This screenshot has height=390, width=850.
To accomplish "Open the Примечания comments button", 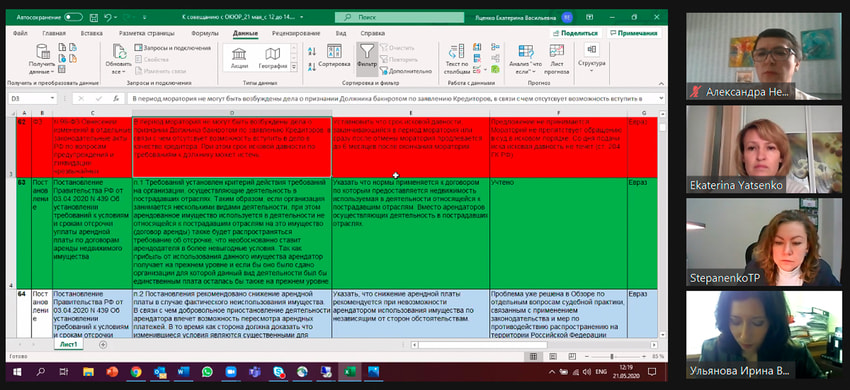I will [633, 33].
